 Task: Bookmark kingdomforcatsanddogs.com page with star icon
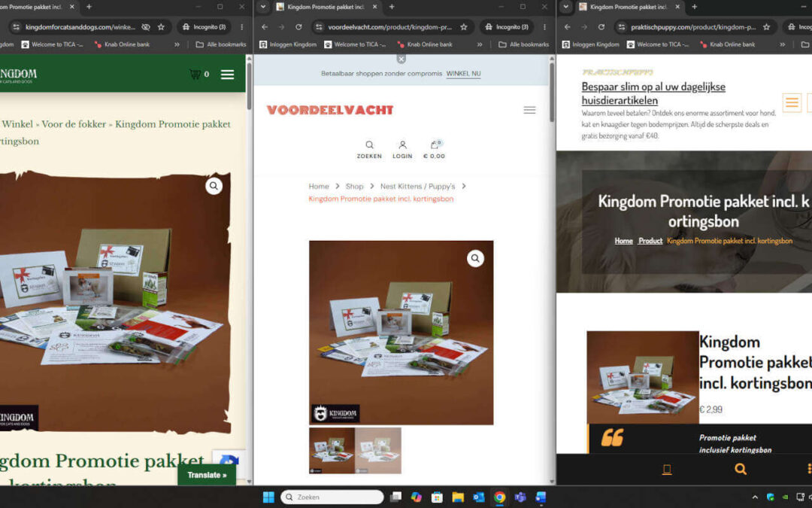[161, 27]
